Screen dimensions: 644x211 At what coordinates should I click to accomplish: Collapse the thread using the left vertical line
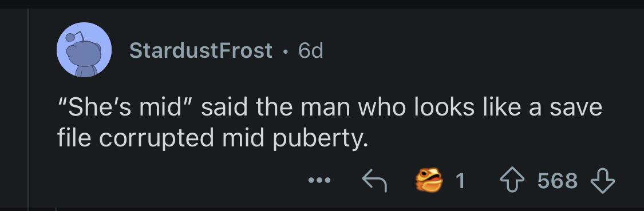click(x=28, y=110)
